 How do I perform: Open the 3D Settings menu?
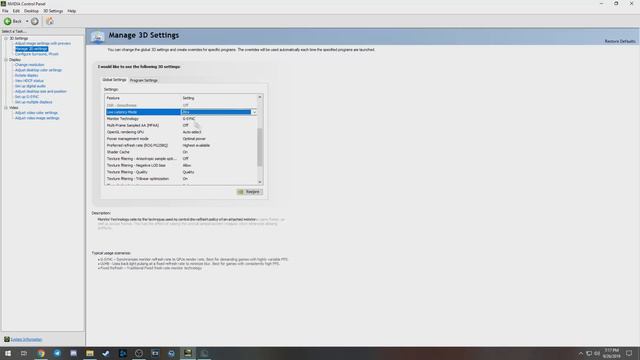[x=53, y=11]
